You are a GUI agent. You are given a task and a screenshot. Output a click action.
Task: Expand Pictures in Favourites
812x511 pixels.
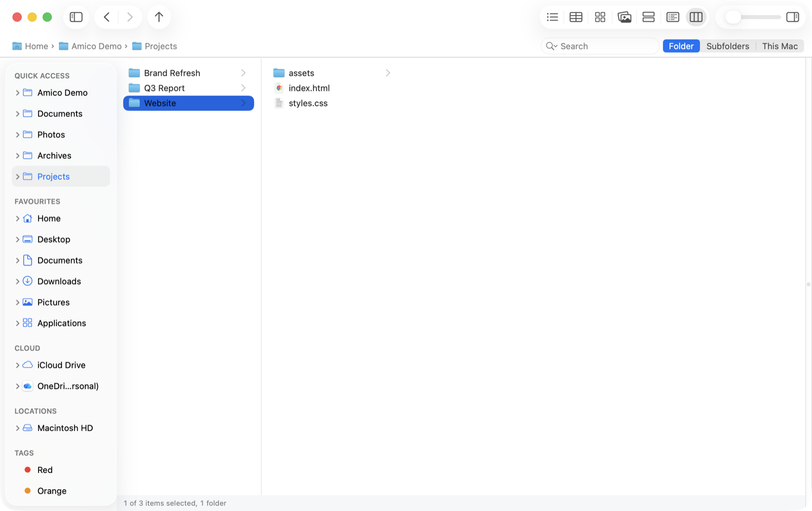click(x=18, y=302)
